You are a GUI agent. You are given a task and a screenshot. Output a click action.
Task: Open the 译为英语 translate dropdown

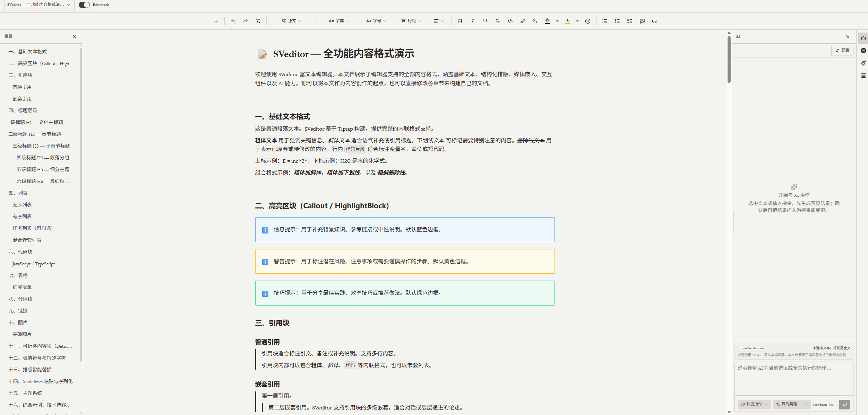792,404
